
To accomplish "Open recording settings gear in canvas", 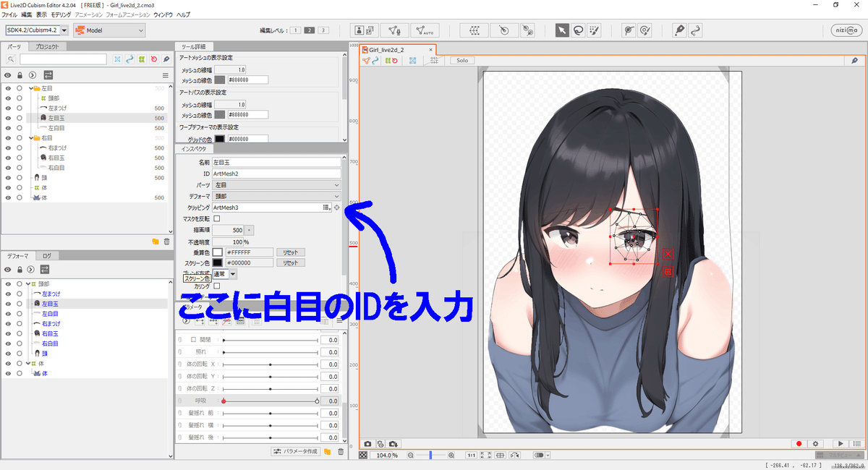I will (815, 443).
